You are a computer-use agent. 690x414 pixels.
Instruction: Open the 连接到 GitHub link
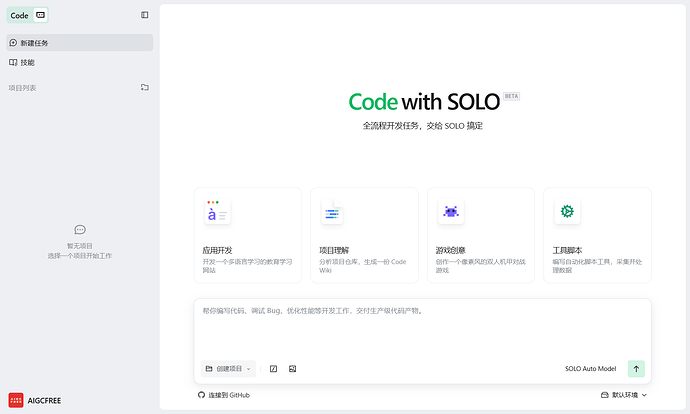(x=224, y=395)
